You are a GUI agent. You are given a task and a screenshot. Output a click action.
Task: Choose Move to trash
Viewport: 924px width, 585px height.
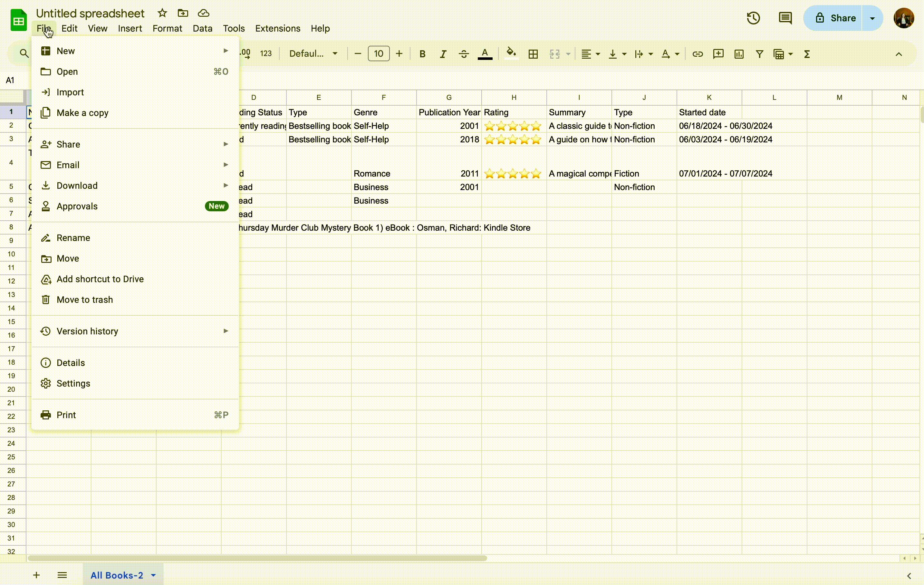(x=135, y=300)
